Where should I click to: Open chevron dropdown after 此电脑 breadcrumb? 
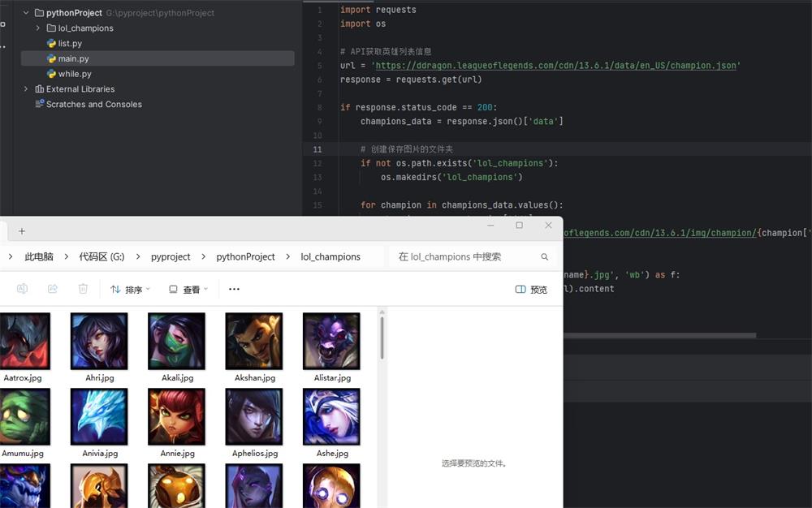[x=67, y=256]
